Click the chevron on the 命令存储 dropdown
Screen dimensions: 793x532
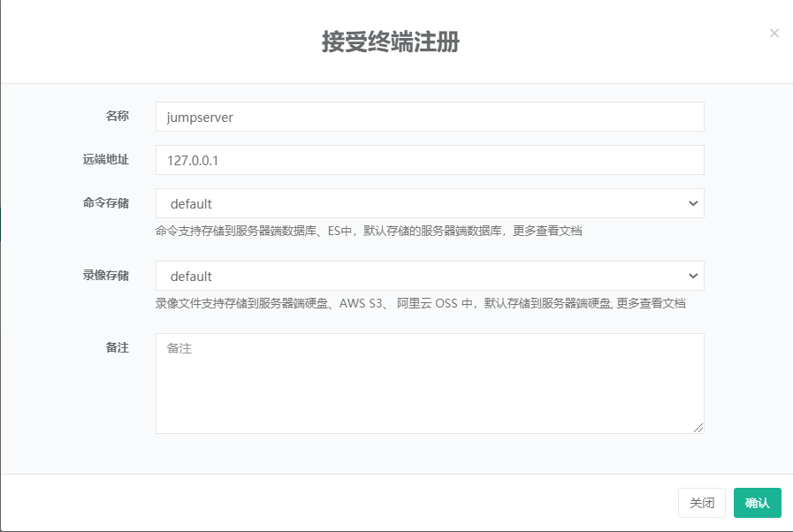(694, 202)
